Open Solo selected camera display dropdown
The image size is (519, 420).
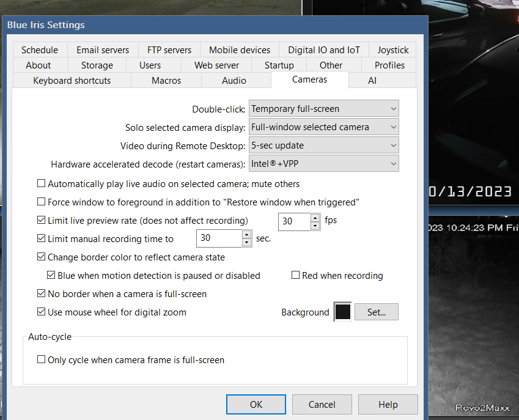click(x=324, y=127)
